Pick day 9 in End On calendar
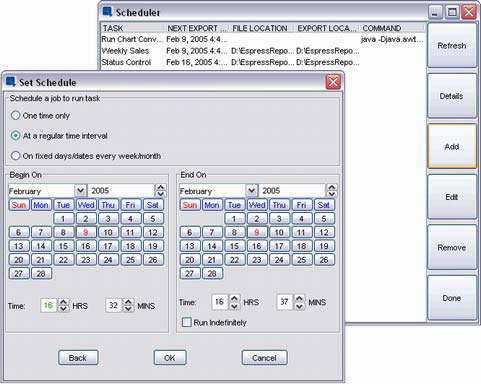 click(257, 232)
